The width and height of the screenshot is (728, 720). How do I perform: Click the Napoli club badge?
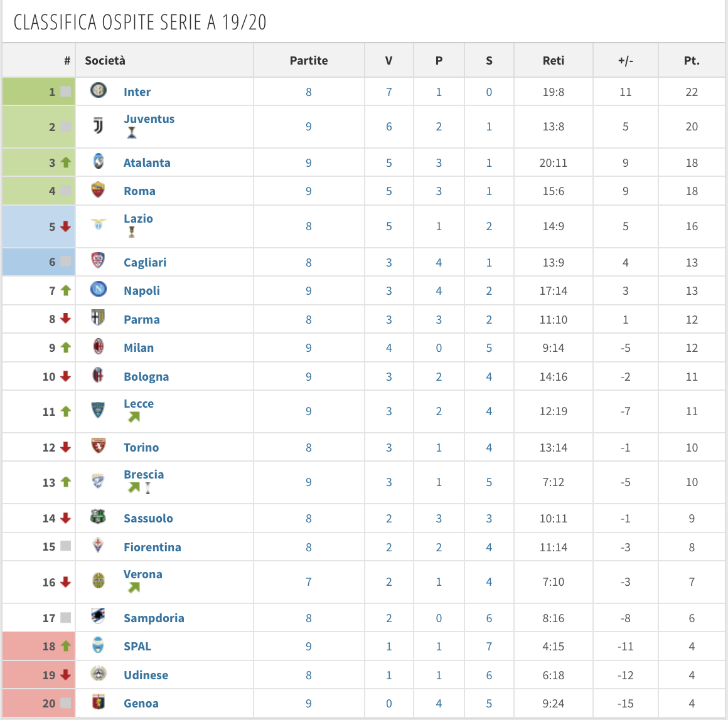pyautogui.click(x=99, y=290)
